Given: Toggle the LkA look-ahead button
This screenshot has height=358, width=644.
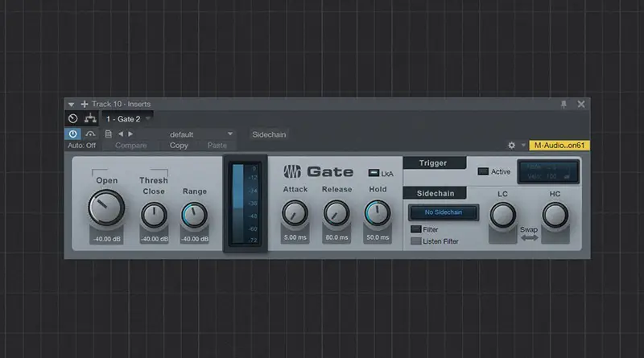Looking at the screenshot, I should [374, 173].
